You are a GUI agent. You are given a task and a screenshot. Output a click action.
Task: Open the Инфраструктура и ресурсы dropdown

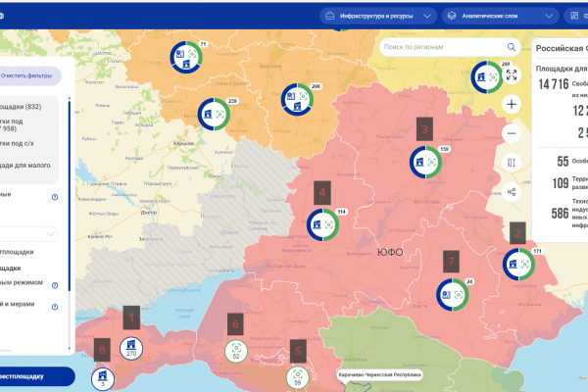378,16
